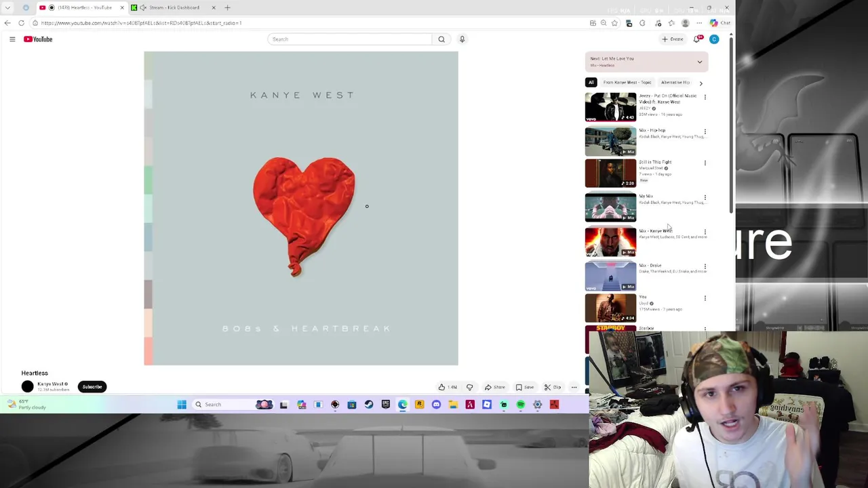
Task: Select the Alternative Hip chip
Action: 675,83
